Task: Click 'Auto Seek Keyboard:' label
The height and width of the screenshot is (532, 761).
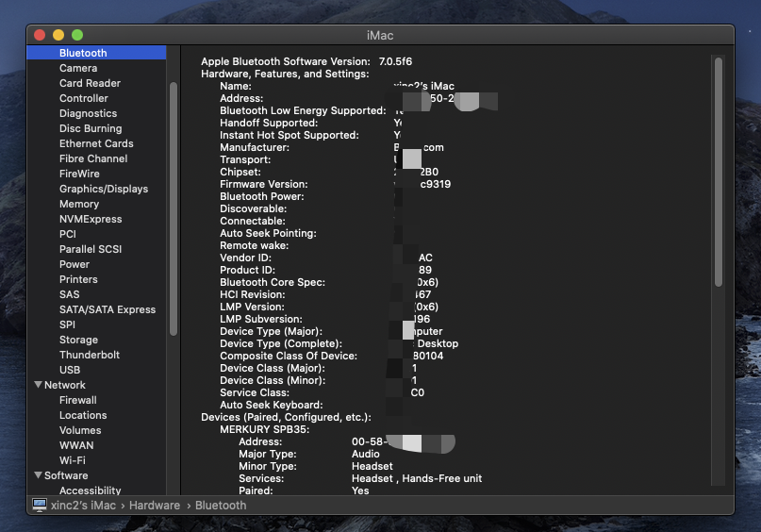Action: click(x=271, y=406)
